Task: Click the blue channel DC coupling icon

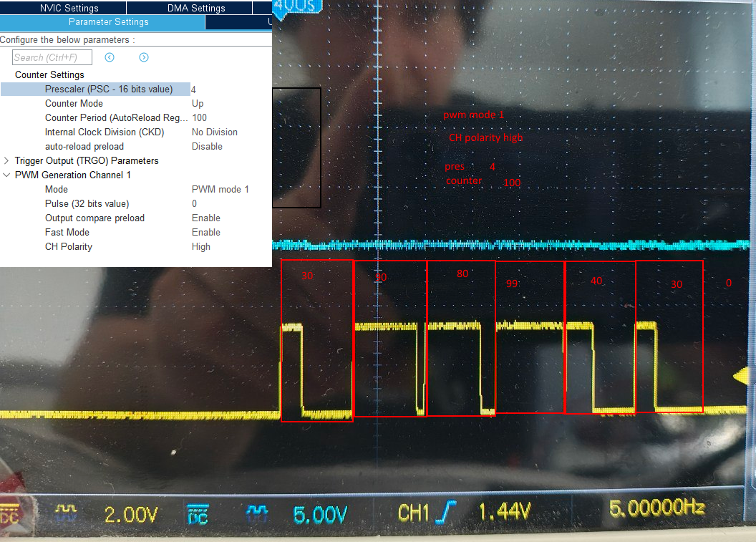Action: click(198, 511)
